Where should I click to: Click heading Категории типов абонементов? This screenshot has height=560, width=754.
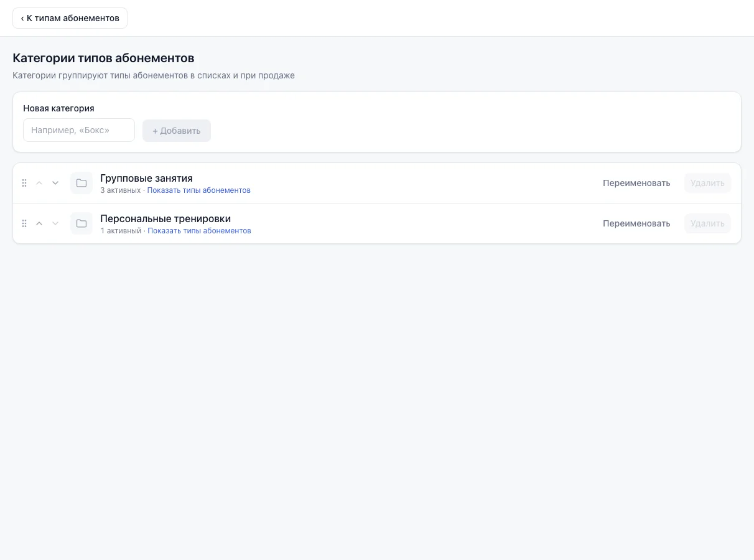pyautogui.click(x=103, y=58)
